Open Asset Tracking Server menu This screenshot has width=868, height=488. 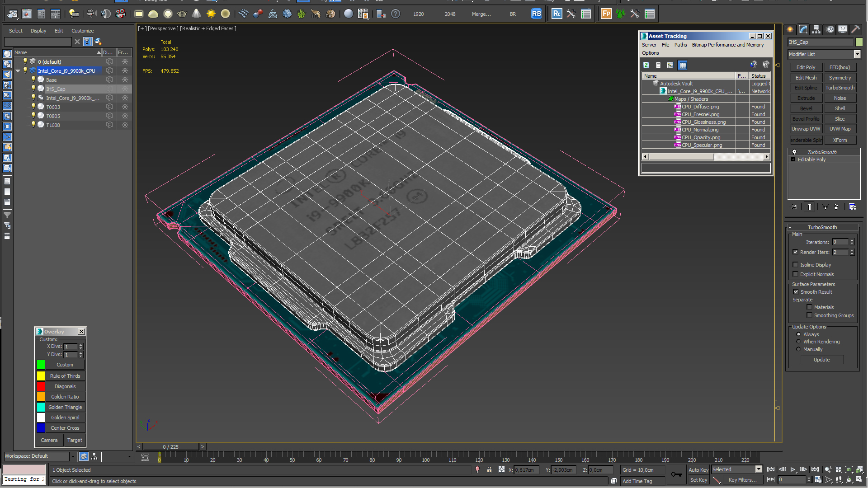[x=649, y=45]
